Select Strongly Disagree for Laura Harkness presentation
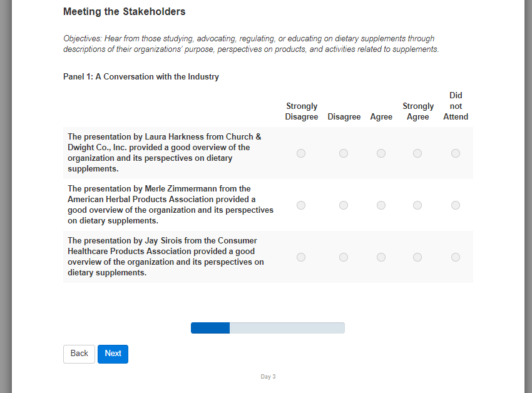 [x=301, y=153]
